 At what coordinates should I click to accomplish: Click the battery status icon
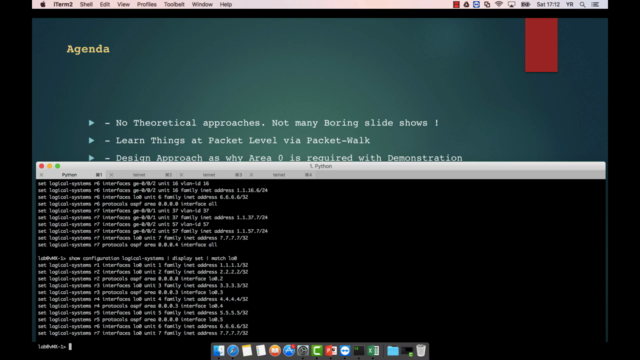pos(526,4)
